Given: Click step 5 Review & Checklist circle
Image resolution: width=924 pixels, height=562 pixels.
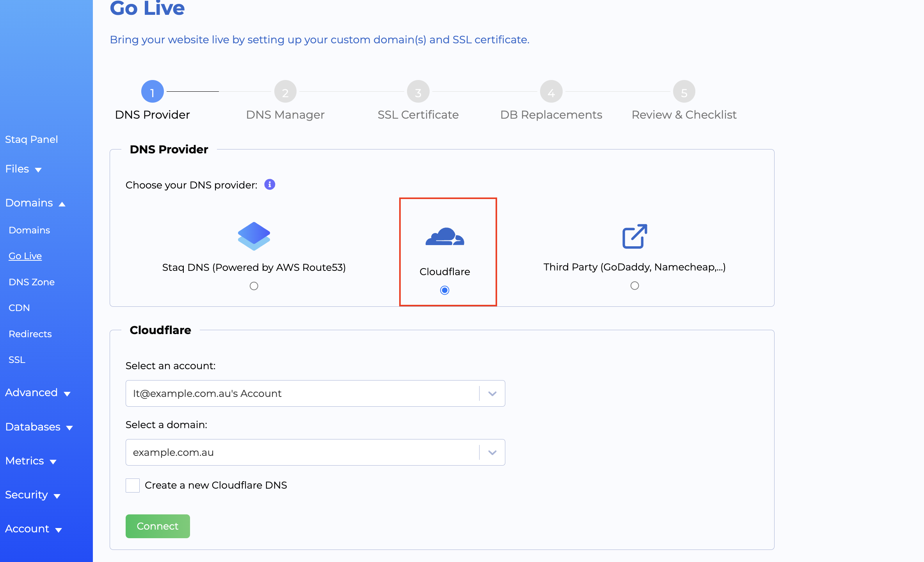Looking at the screenshot, I should point(684,92).
